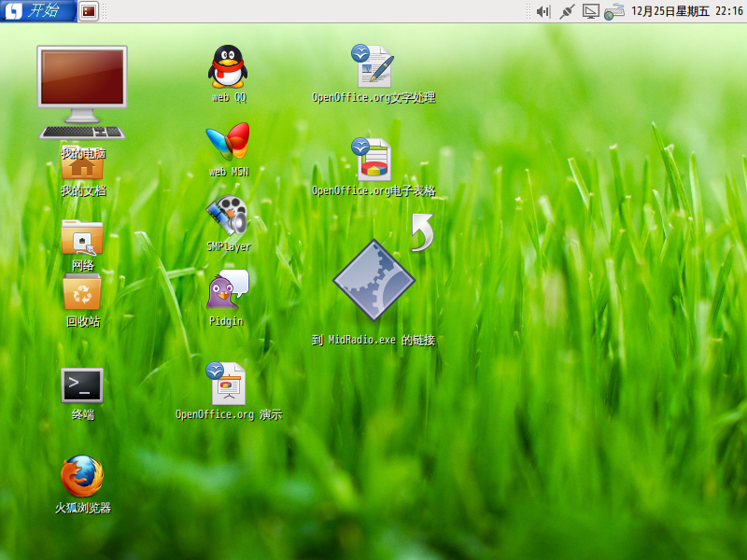
Task: Click the show desktop panel button
Action: 89,11
